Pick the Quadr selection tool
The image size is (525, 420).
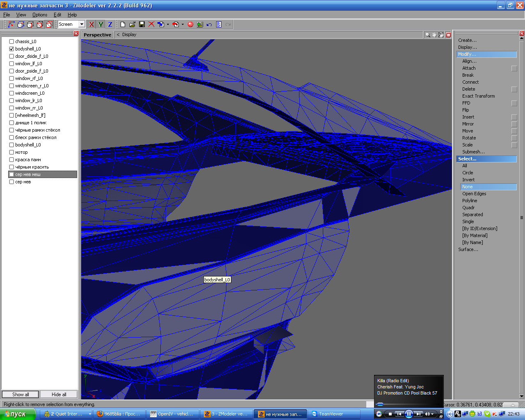pos(468,208)
